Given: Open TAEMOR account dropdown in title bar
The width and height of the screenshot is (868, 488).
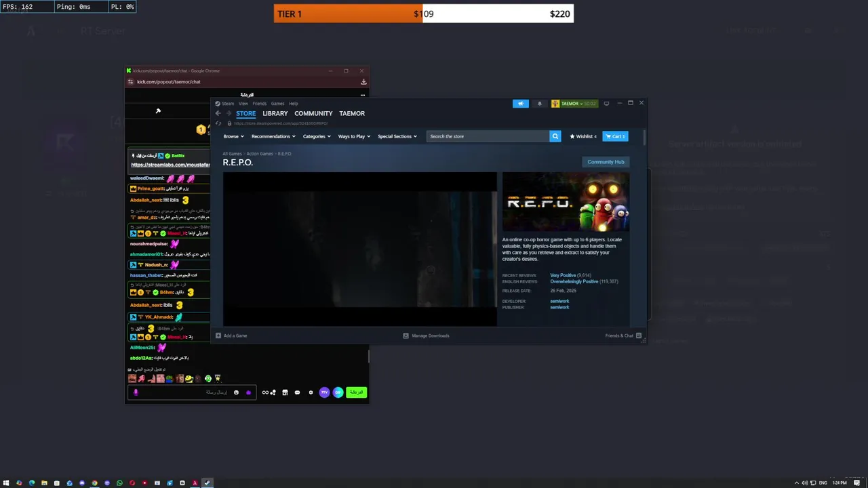Looking at the screenshot, I should (x=574, y=104).
